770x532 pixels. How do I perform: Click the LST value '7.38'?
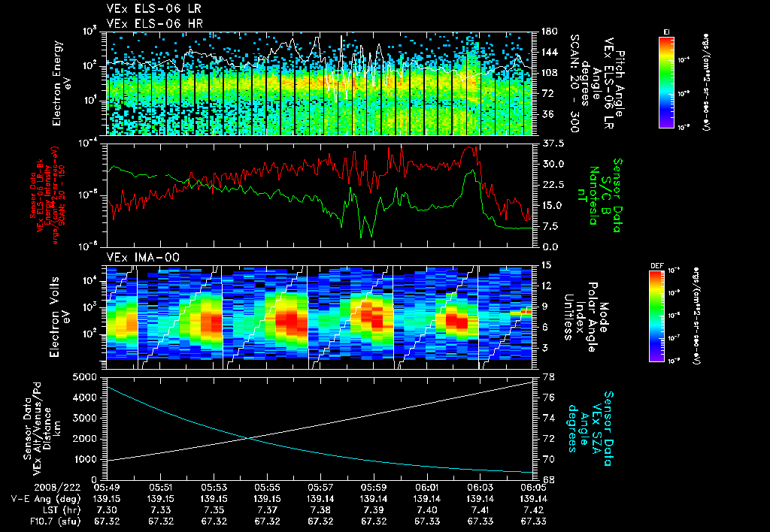tap(320, 510)
